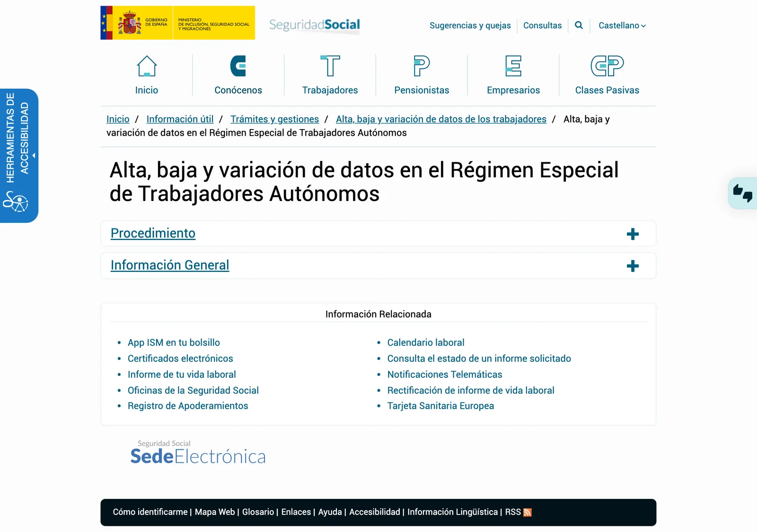This screenshot has width=757, height=532.
Task: Open Rectificación de informe de vida laboral
Action: point(471,391)
